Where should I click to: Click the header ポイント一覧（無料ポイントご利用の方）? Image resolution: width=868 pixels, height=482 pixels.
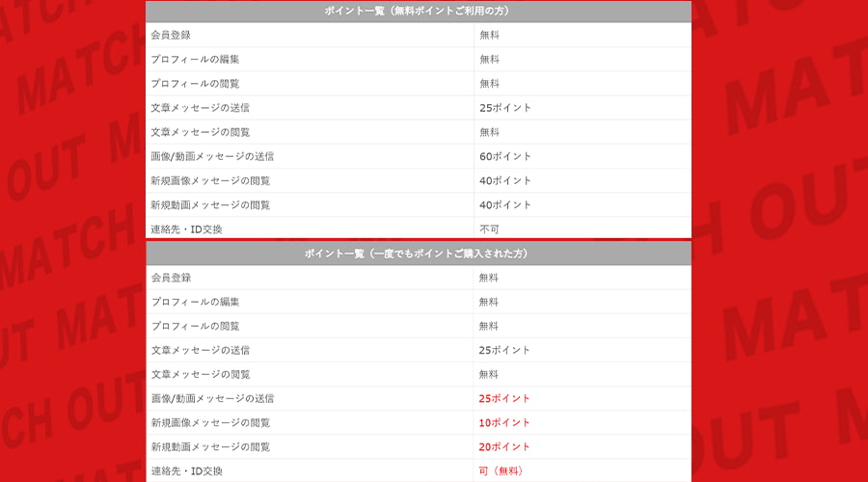pos(418,11)
